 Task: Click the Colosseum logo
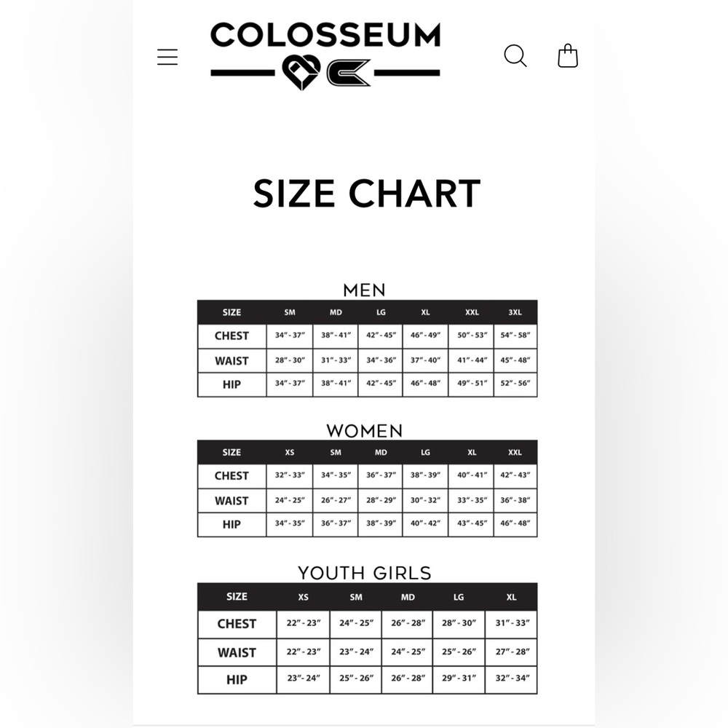pyautogui.click(x=325, y=55)
